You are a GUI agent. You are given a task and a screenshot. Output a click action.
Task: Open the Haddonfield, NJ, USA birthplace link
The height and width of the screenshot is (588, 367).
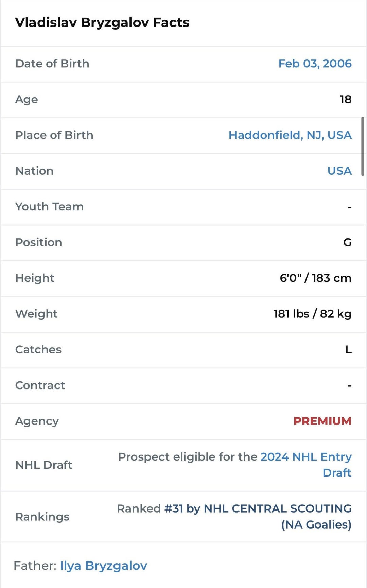[x=290, y=135]
